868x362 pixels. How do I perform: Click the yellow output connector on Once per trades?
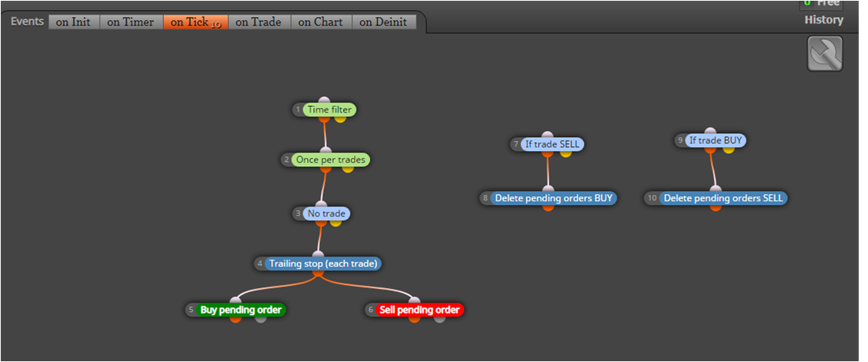point(348,169)
